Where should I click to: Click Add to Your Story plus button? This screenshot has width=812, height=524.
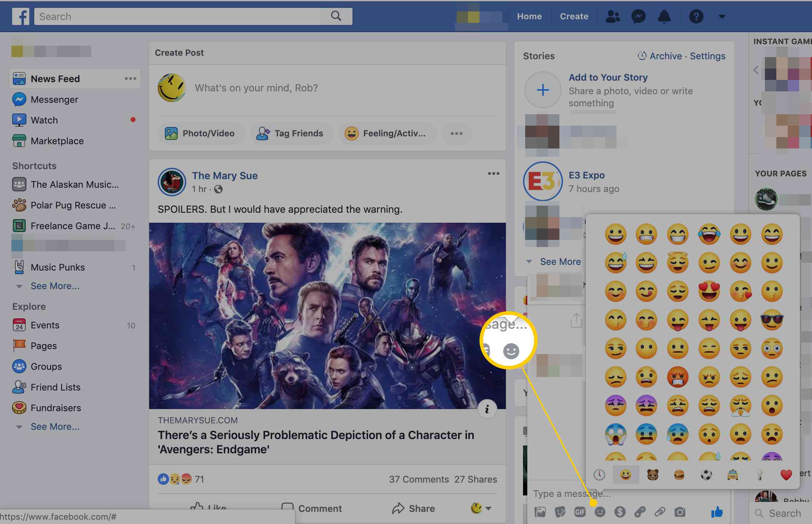pos(543,90)
